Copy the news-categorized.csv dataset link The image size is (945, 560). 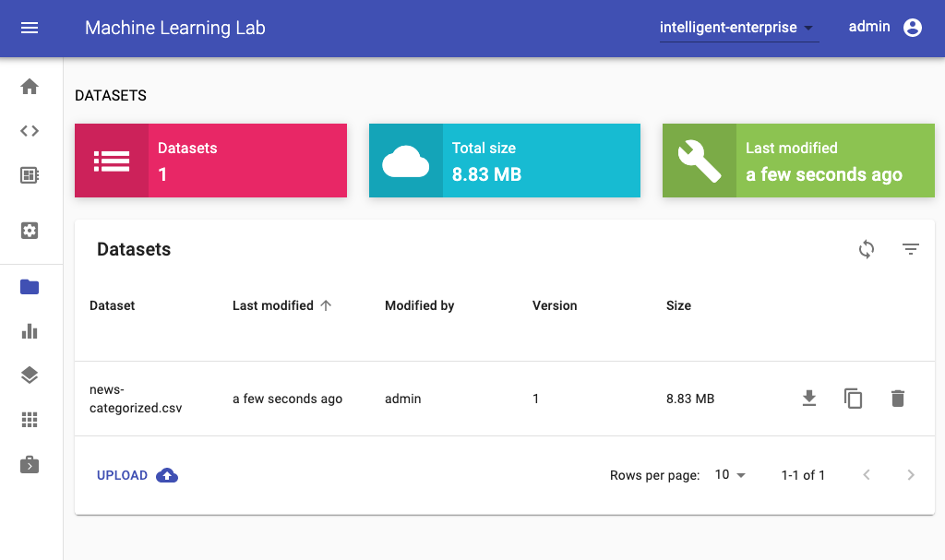click(854, 399)
